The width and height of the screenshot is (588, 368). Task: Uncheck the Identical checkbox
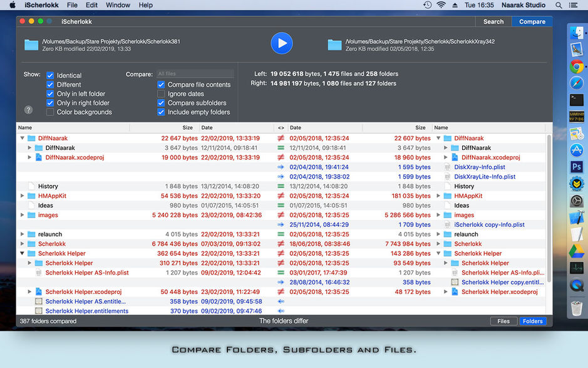click(50, 75)
